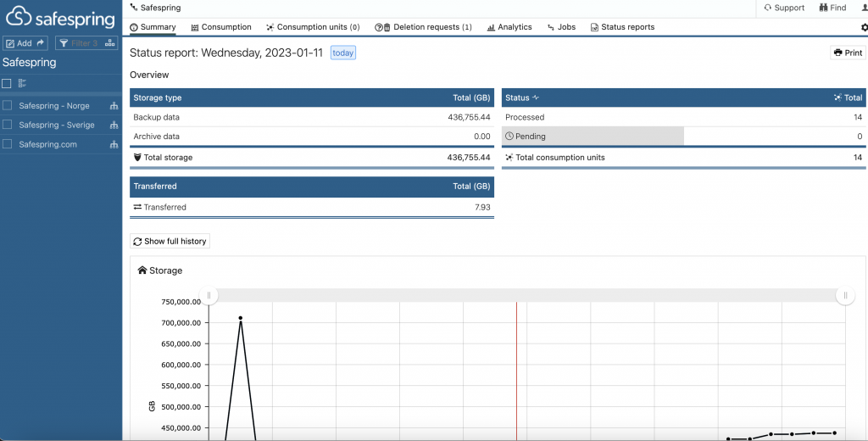Open the user profile icon
Image resolution: width=868 pixels, height=441 pixels.
pos(863,8)
